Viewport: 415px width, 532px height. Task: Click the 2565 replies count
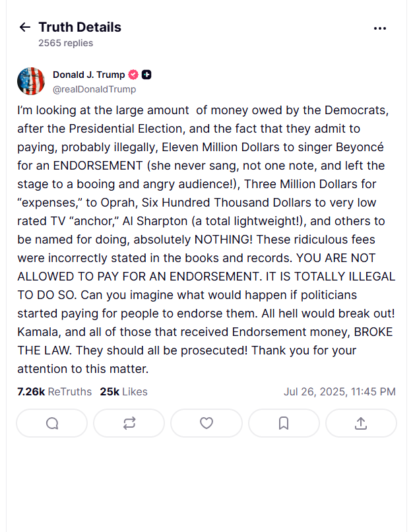65,43
